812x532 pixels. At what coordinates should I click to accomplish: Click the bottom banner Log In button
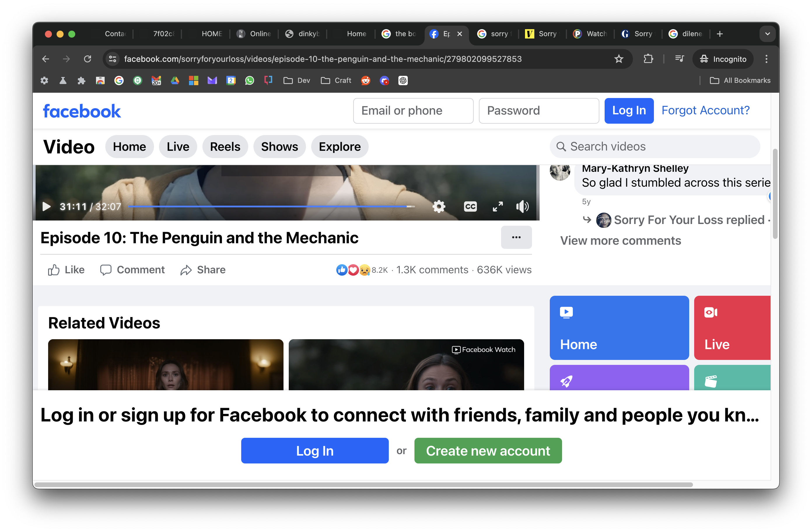315,450
